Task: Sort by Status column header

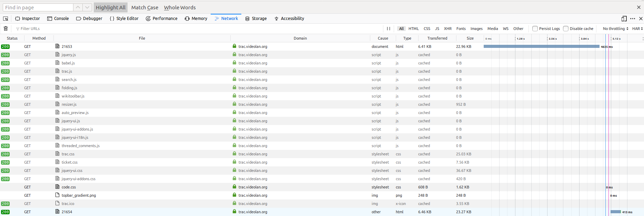Action: [x=12, y=38]
